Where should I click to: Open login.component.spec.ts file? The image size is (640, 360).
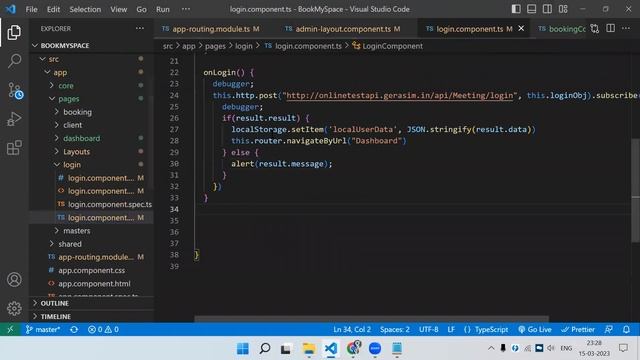109,204
